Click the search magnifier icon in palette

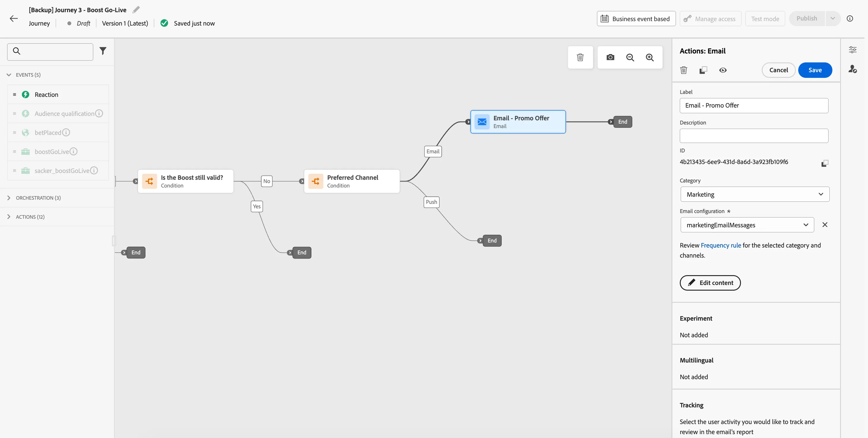[17, 51]
